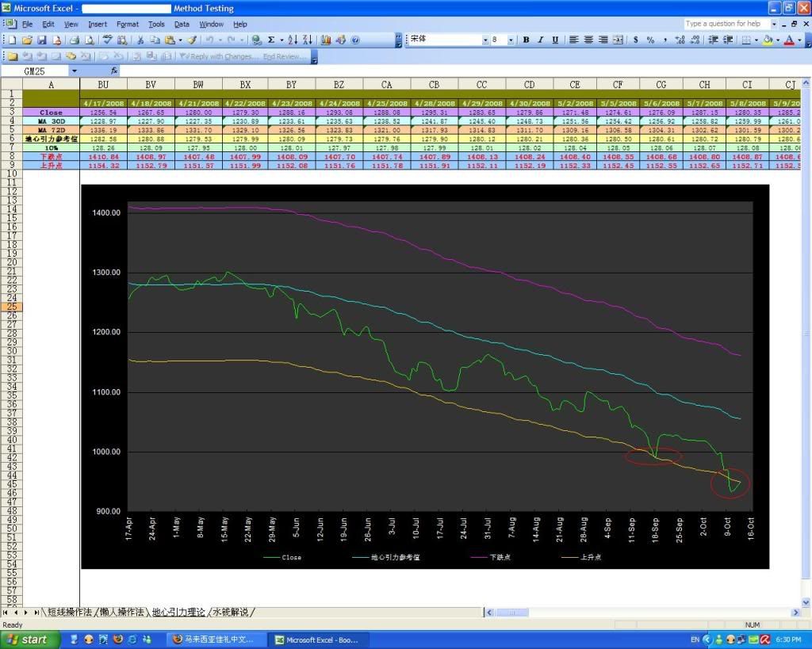Select row header 25
812x649 pixels.
coord(11,307)
